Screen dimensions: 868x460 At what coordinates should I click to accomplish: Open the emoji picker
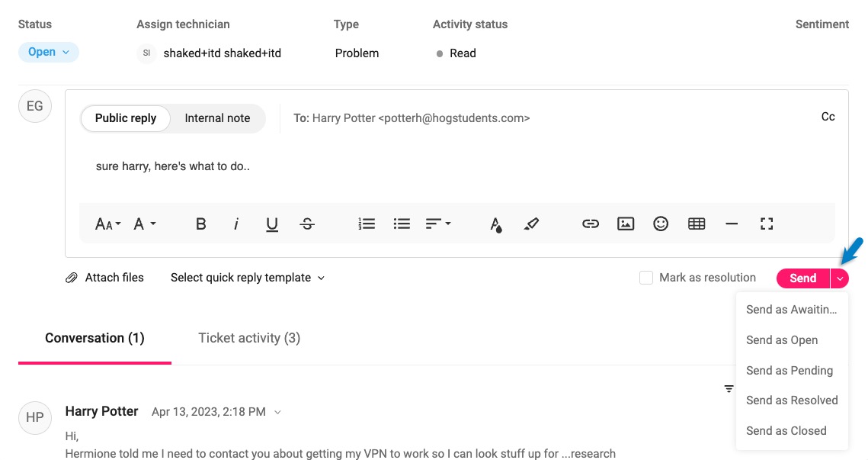point(661,224)
